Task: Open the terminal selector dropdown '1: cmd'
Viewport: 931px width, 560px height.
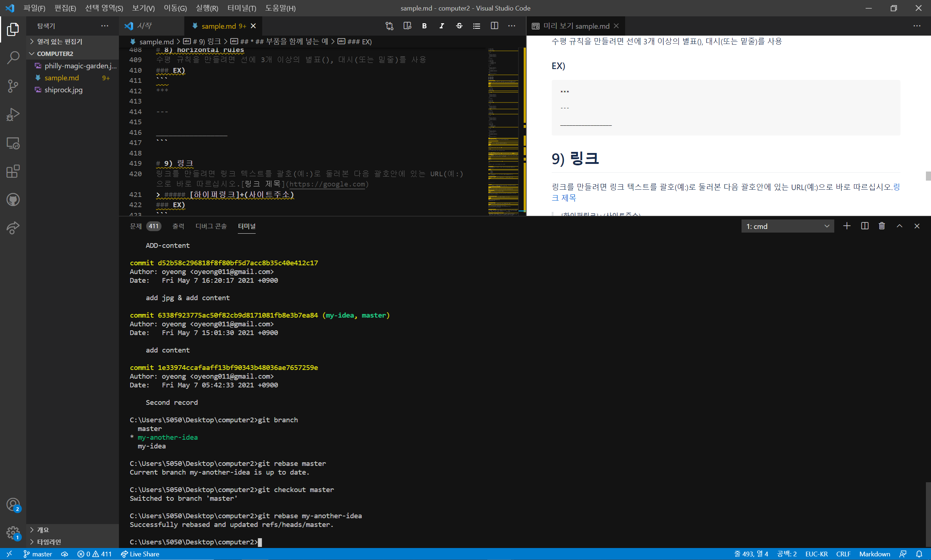Action: tap(788, 226)
